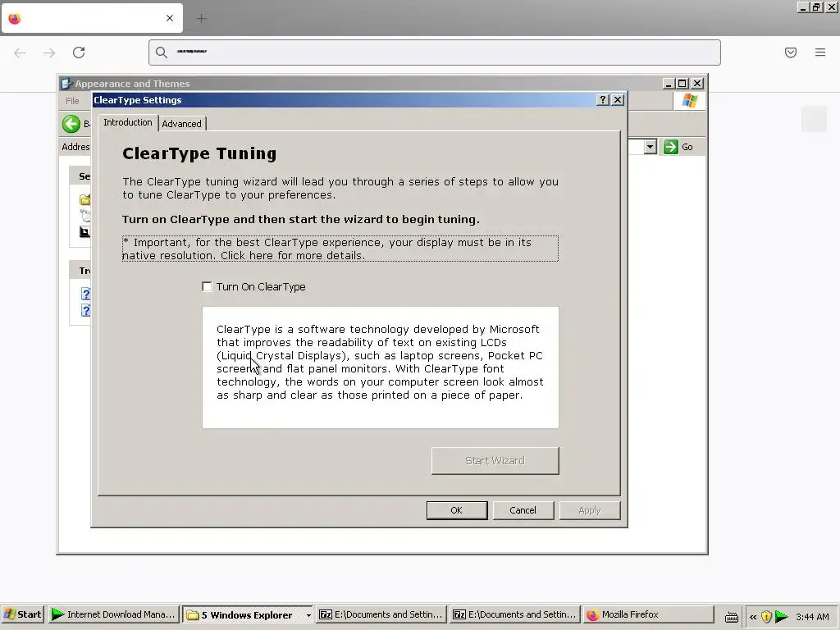
Task: Click the Start Wizard button
Action: click(x=495, y=461)
